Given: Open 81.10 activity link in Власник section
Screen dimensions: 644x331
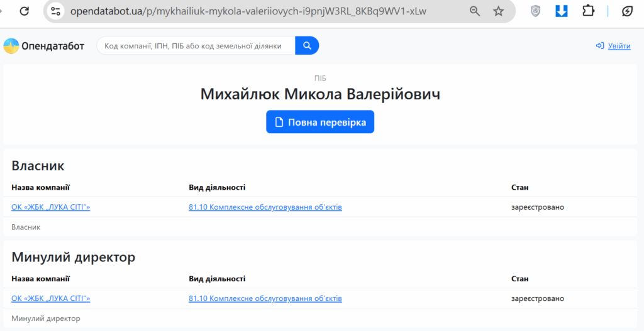Looking at the screenshot, I should click(265, 207).
